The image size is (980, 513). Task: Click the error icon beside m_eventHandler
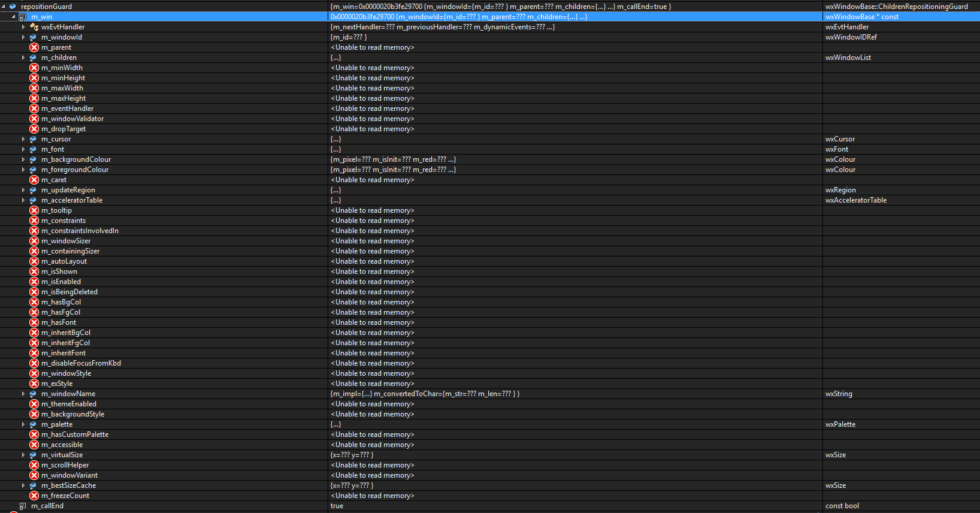point(34,108)
